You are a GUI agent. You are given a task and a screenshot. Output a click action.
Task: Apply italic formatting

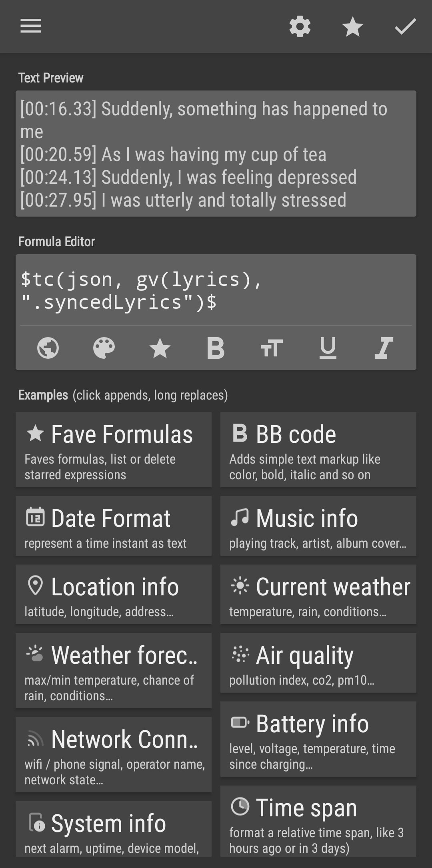click(x=384, y=348)
